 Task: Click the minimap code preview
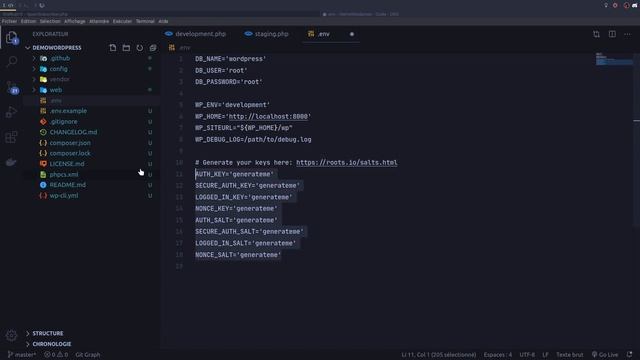(x=614, y=59)
